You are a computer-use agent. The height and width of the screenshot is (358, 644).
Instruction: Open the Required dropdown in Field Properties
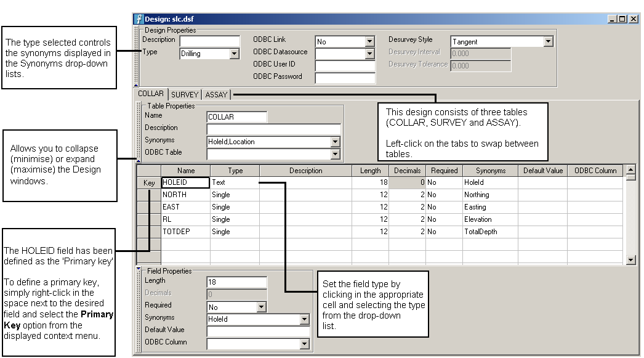261,307
